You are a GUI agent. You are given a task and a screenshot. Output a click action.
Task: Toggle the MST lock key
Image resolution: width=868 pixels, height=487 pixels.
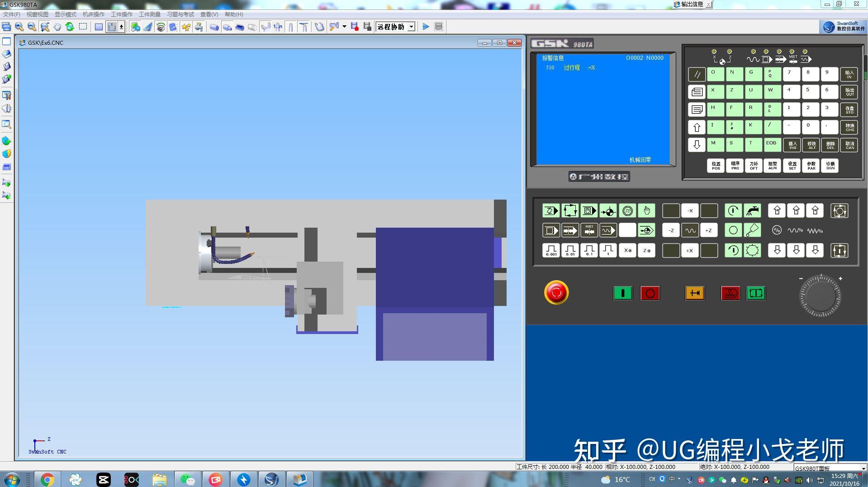tap(589, 230)
